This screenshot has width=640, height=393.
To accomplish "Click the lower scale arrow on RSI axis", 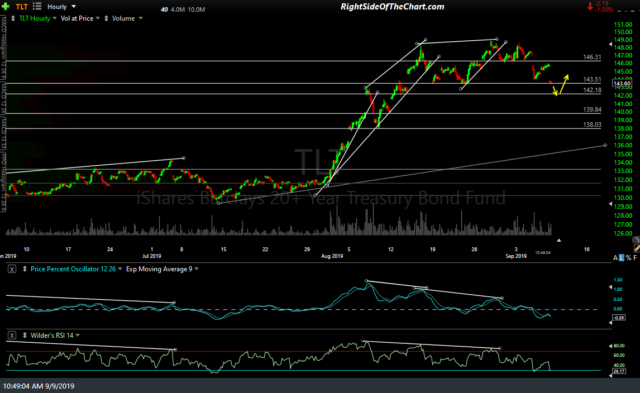I will pyautogui.click(x=611, y=376).
